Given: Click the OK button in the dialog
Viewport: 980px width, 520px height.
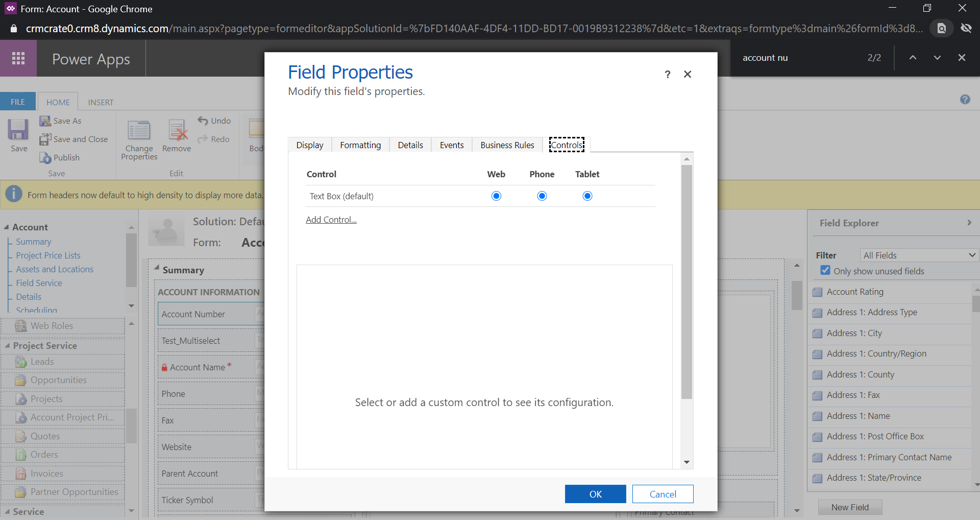Looking at the screenshot, I should 595,493.
